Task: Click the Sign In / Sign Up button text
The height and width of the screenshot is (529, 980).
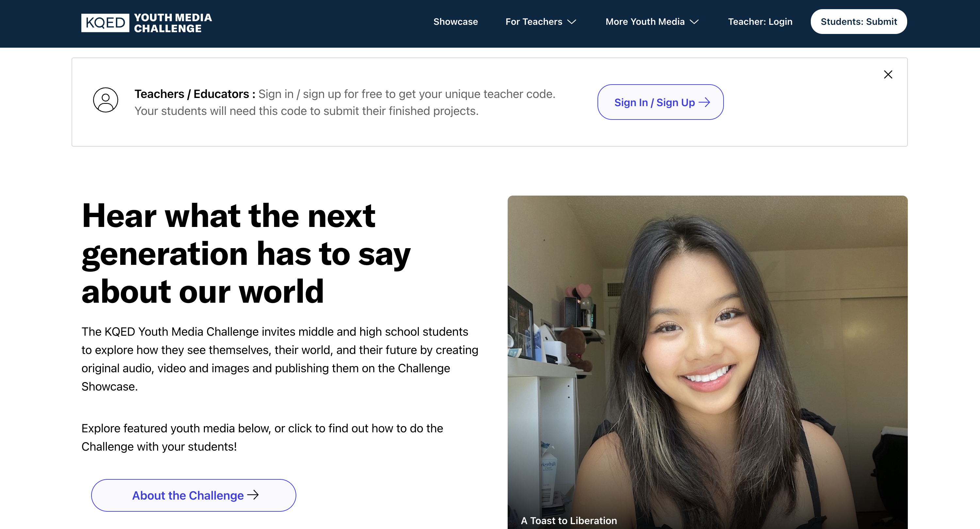Action: point(654,102)
